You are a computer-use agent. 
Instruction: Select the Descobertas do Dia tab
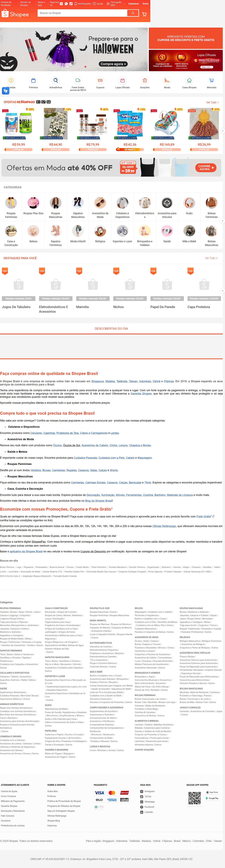click(x=111, y=329)
